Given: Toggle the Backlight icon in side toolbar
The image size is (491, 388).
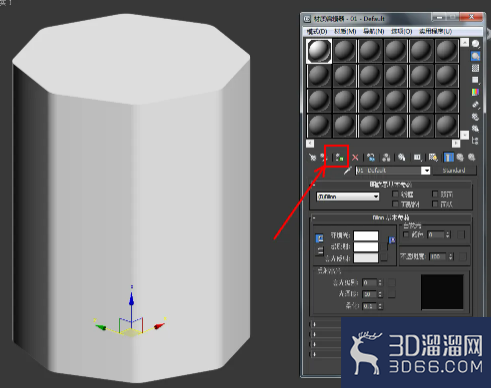Looking at the screenshot, I should click(x=475, y=56).
